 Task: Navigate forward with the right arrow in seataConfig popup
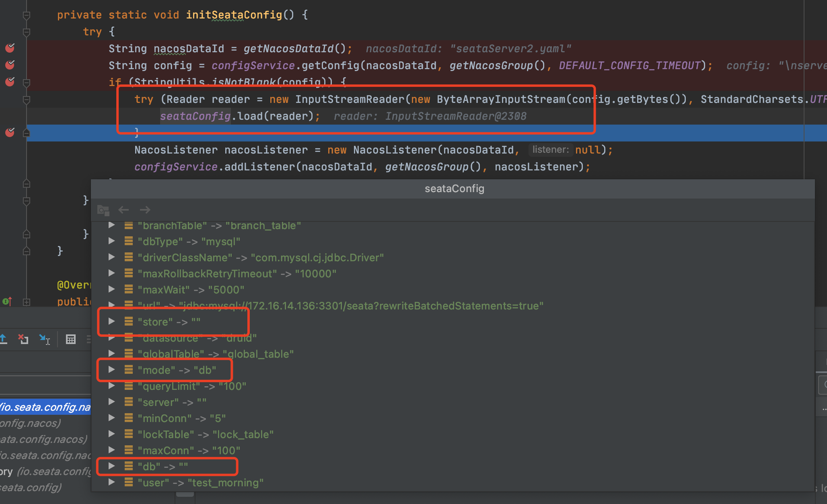pos(145,209)
